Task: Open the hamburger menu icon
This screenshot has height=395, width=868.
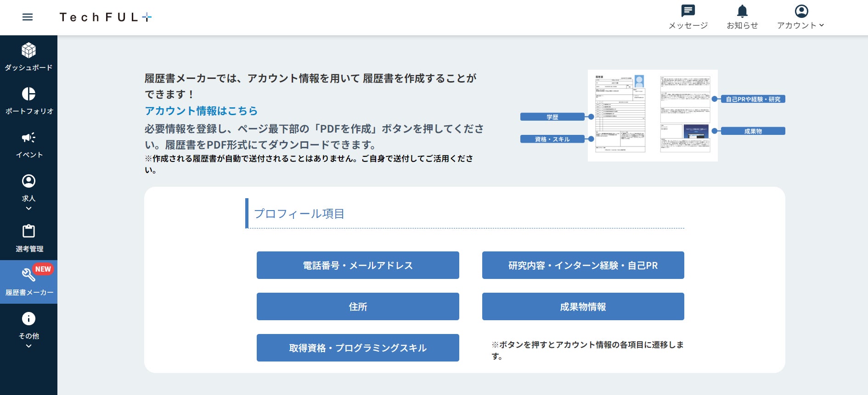Action: pyautogui.click(x=28, y=17)
